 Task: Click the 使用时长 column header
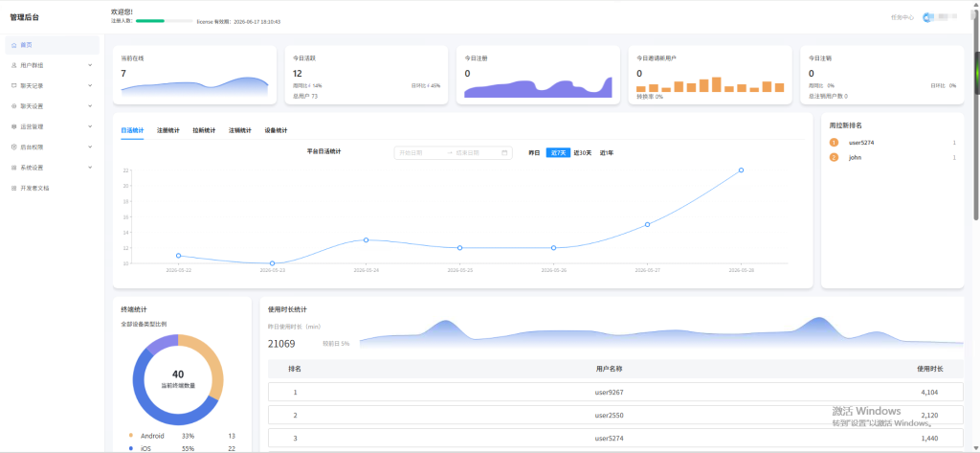930,369
